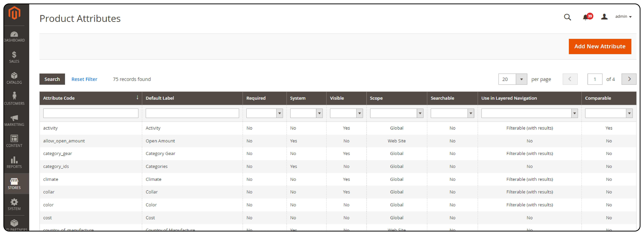Click the admin user avatar icon
This screenshot has width=644, height=235.
[x=604, y=16]
